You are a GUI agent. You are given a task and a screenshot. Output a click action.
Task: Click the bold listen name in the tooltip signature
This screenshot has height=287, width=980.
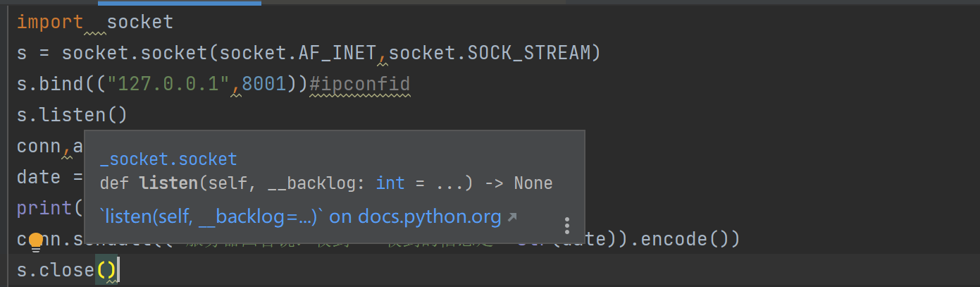(x=169, y=183)
